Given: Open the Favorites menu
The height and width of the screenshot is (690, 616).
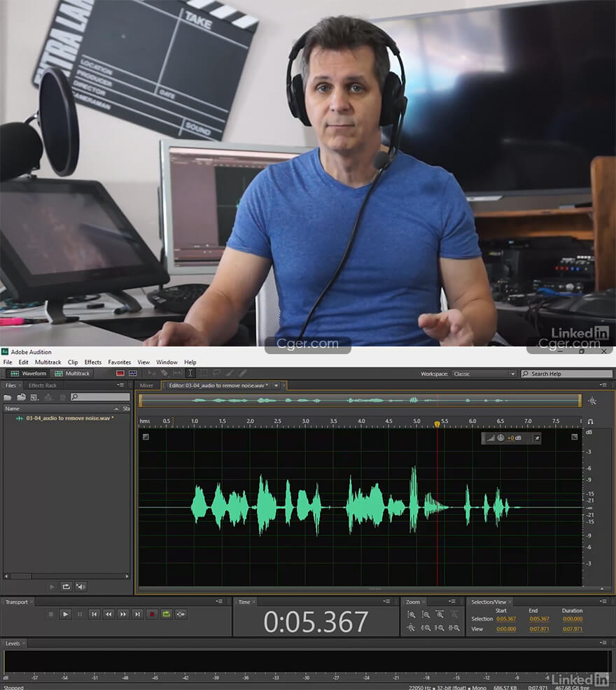Looking at the screenshot, I should pos(119,362).
